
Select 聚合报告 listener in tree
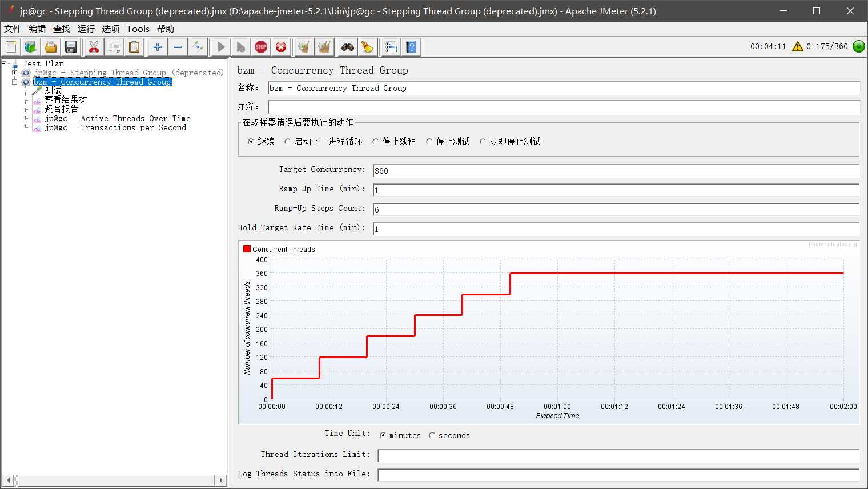(62, 109)
